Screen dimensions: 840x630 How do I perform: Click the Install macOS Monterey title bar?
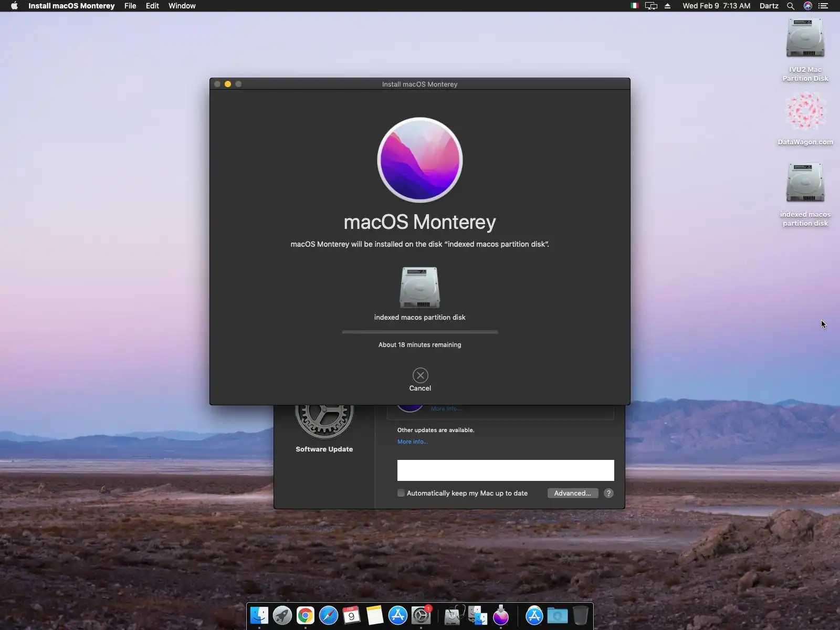[420, 84]
